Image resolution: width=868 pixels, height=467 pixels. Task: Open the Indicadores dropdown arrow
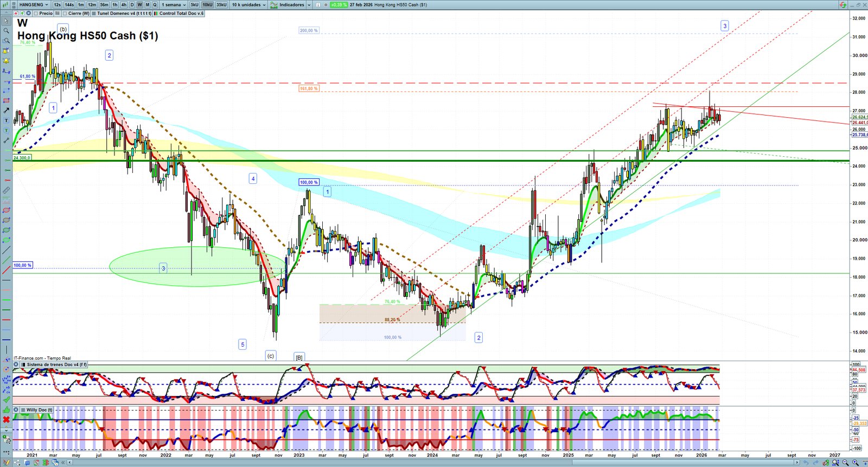pos(309,5)
